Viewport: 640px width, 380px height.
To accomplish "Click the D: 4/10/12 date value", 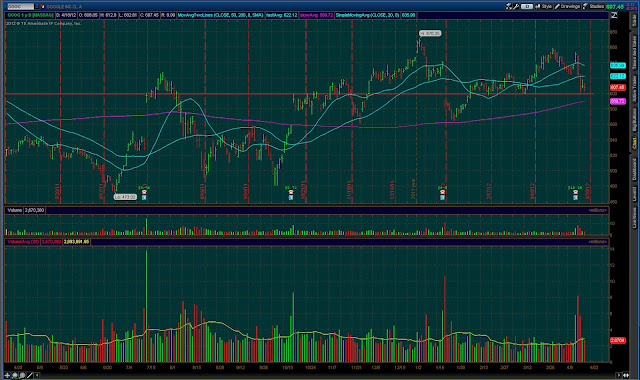I will [x=66, y=15].
